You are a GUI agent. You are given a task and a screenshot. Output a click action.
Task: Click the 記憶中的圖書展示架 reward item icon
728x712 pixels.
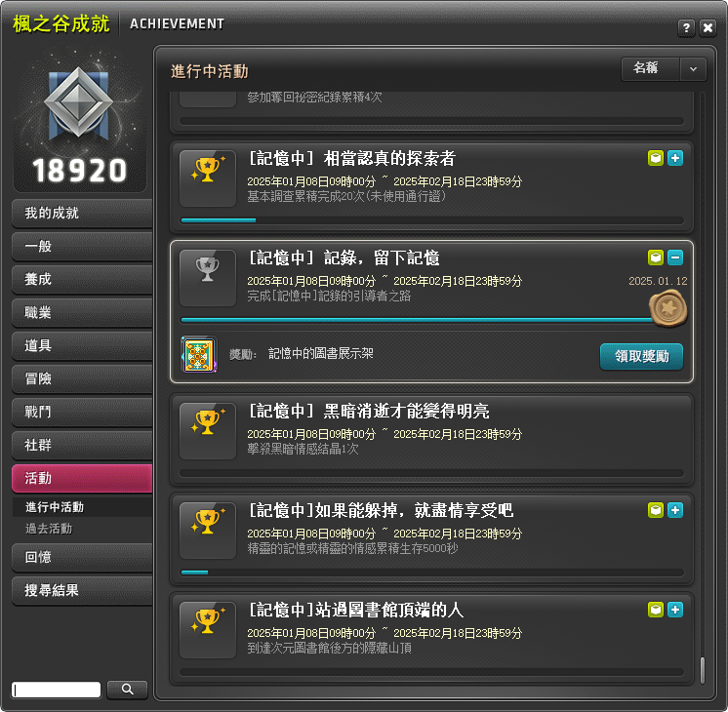tap(199, 355)
